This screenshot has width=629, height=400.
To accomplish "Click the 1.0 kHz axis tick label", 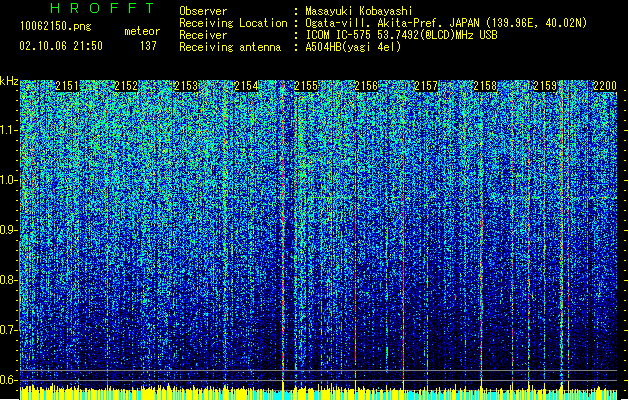I will (9, 180).
